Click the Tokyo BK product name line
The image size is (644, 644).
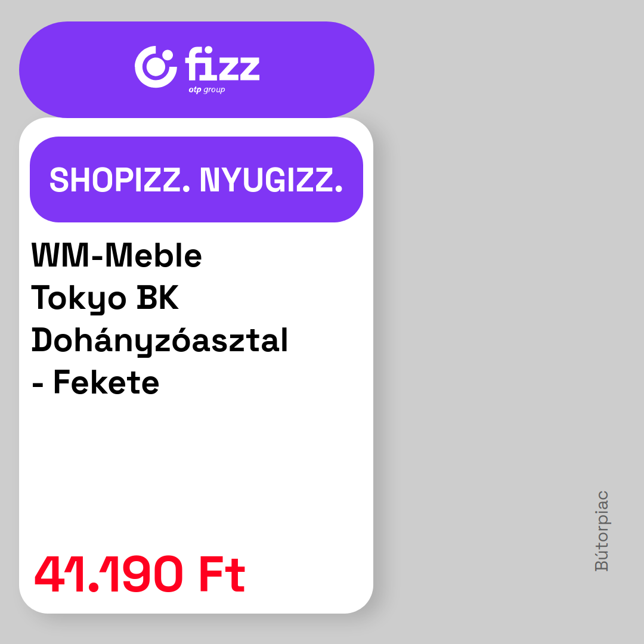click(x=105, y=299)
